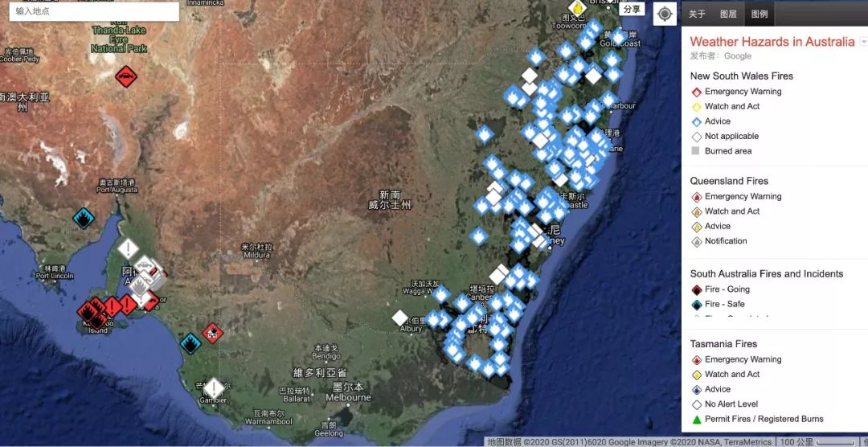Select the red vehicle-fire marker in southeast South Australia

(211, 332)
